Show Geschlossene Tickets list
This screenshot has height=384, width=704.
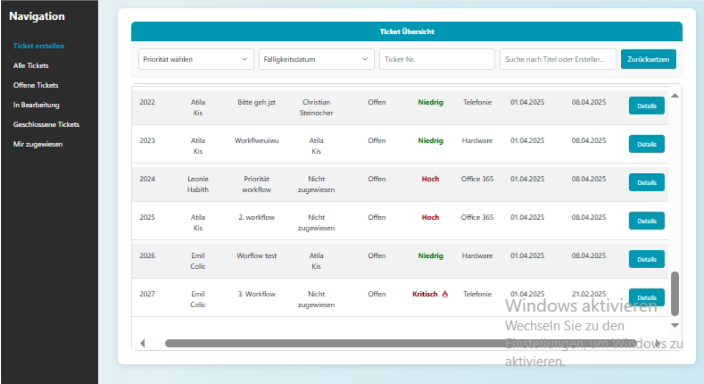click(x=46, y=124)
